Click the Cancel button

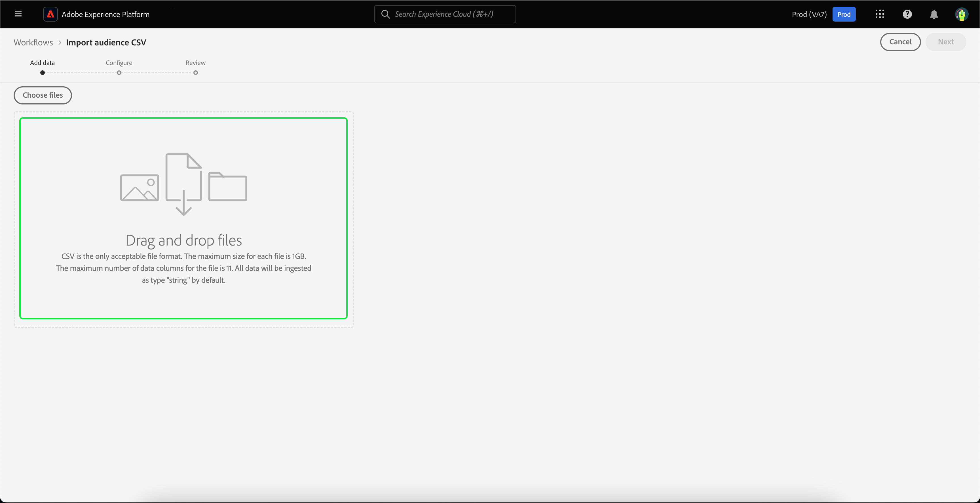pyautogui.click(x=900, y=41)
